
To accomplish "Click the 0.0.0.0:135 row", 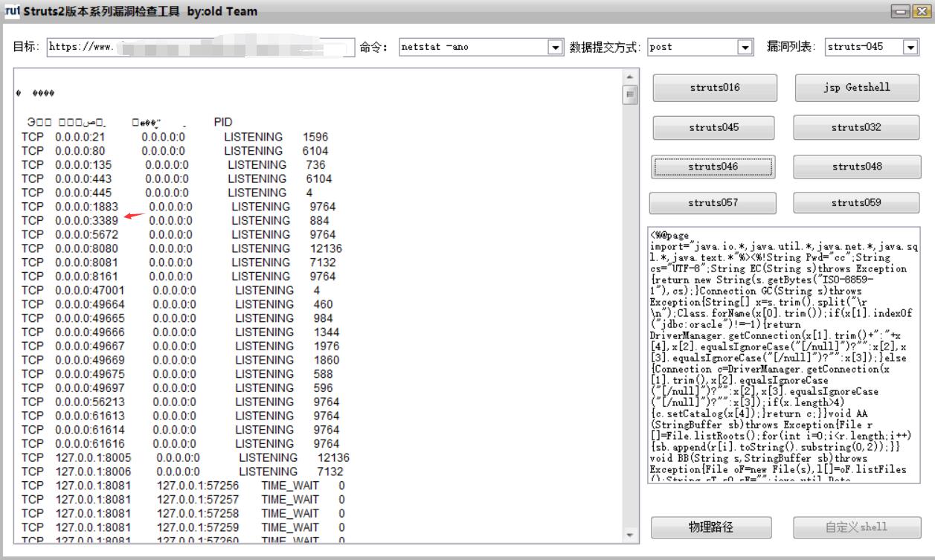I will [x=173, y=165].
